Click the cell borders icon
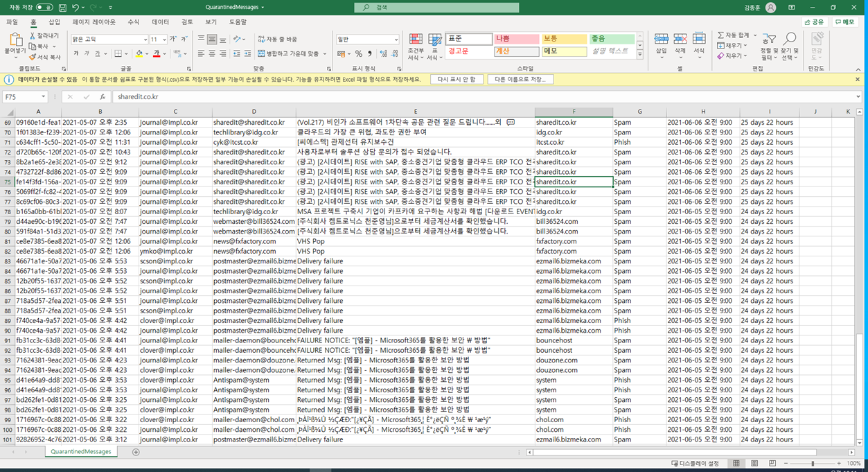 (x=118, y=53)
